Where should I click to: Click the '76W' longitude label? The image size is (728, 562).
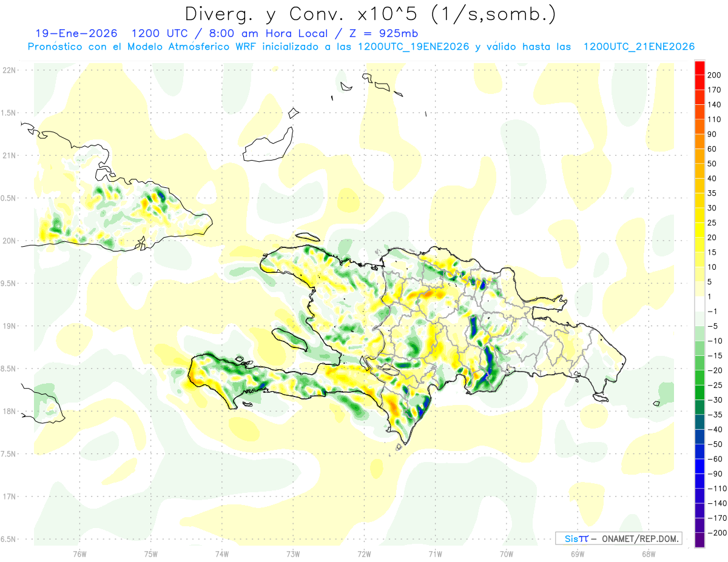tap(79, 554)
